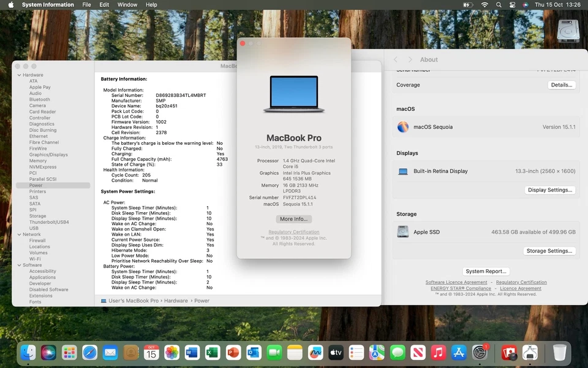Open the System Information app menu

(x=48, y=4)
